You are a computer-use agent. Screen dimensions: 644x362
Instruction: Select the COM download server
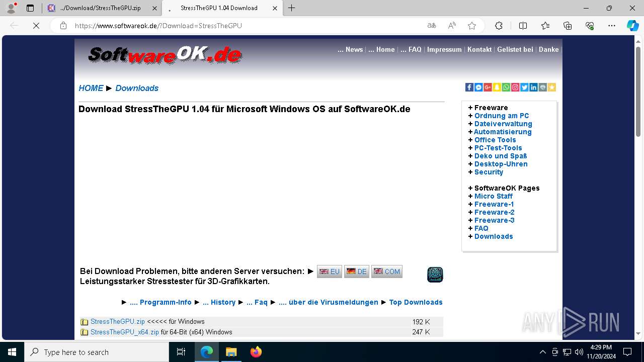pyautogui.click(x=387, y=271)
